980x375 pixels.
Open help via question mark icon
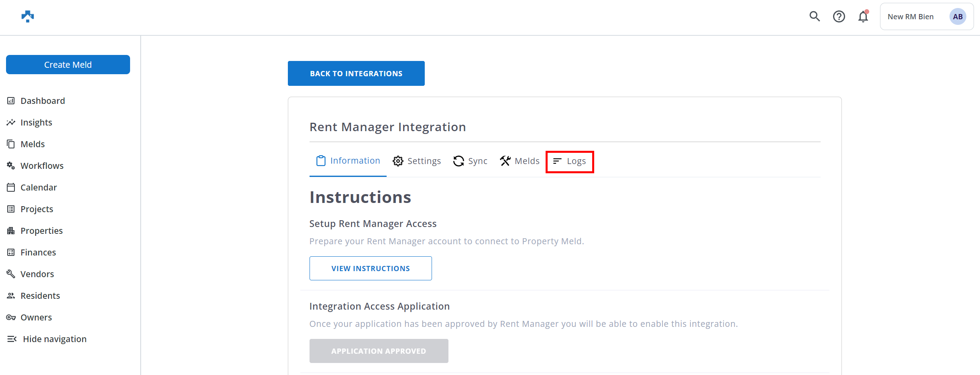839,16
